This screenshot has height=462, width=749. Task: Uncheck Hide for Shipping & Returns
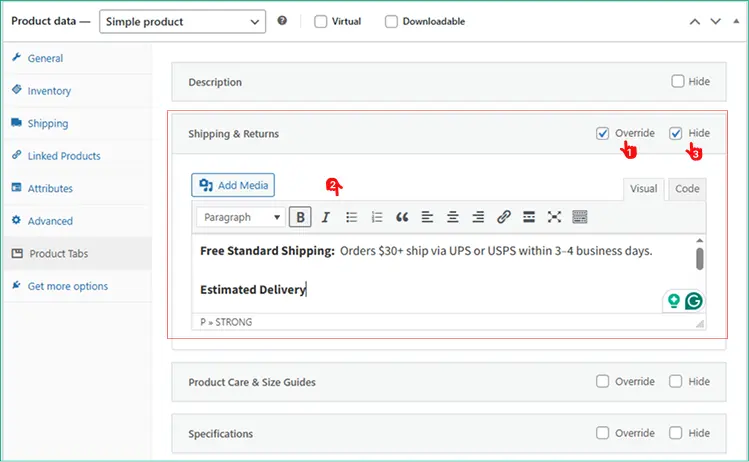point(675,133)
